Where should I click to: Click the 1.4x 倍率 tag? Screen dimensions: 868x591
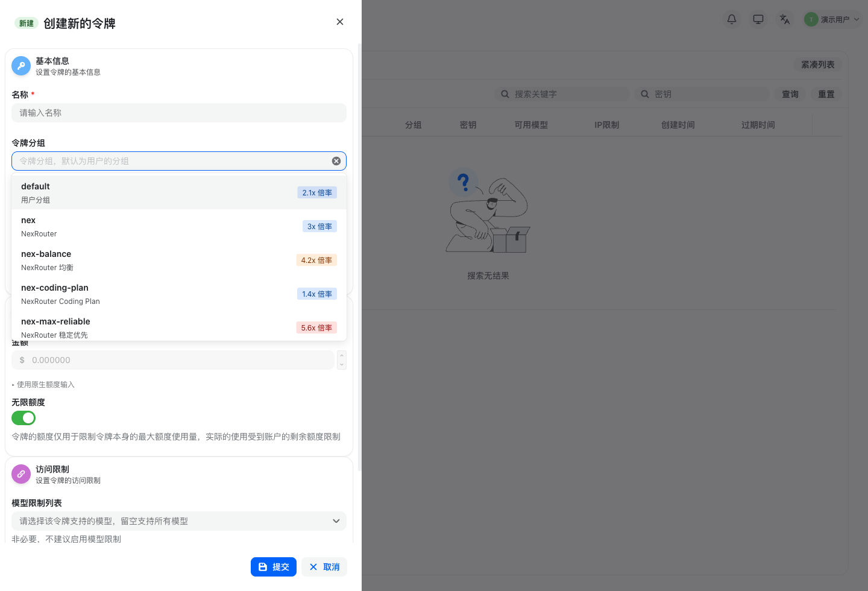317,294
